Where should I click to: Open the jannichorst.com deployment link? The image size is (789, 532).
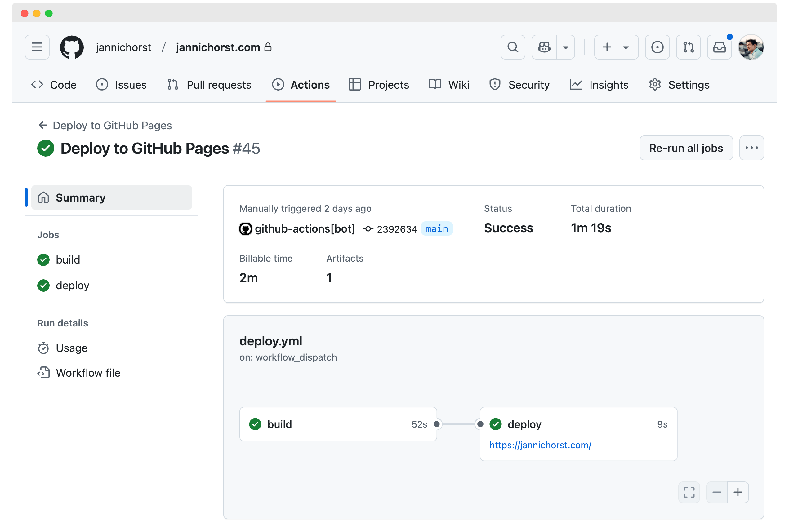pos(540,445)
